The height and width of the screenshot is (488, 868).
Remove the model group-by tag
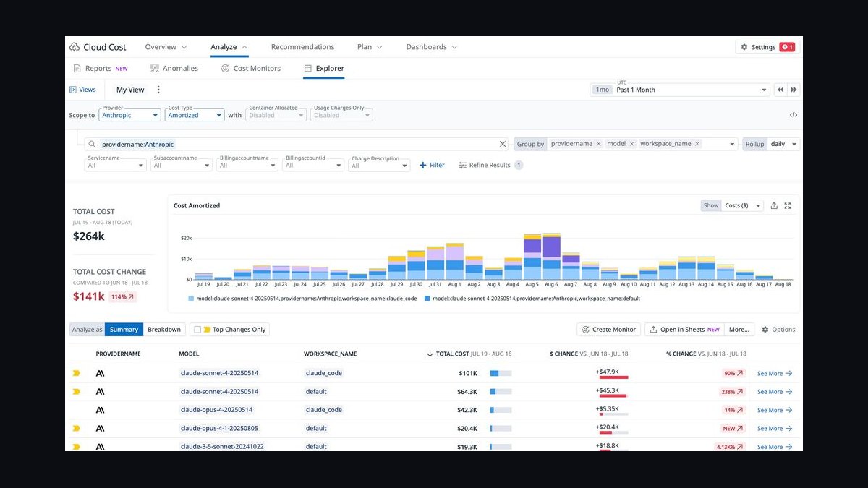[631, 144]
